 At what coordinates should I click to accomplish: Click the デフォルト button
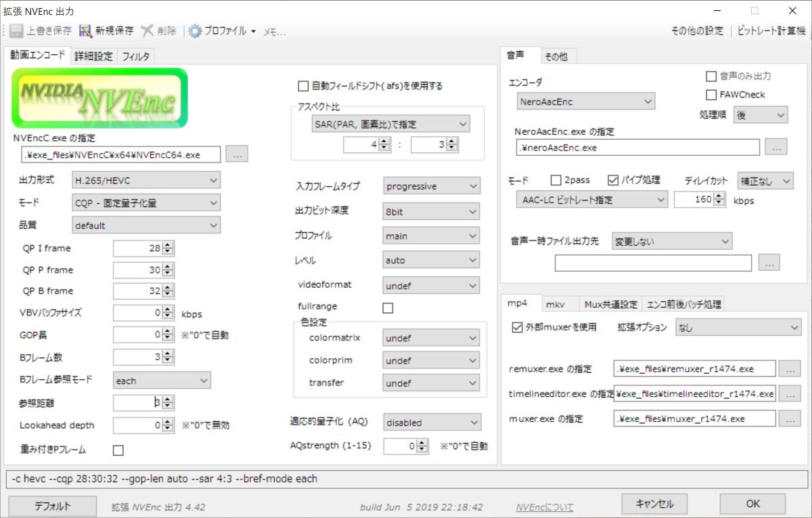click(52, 504)
